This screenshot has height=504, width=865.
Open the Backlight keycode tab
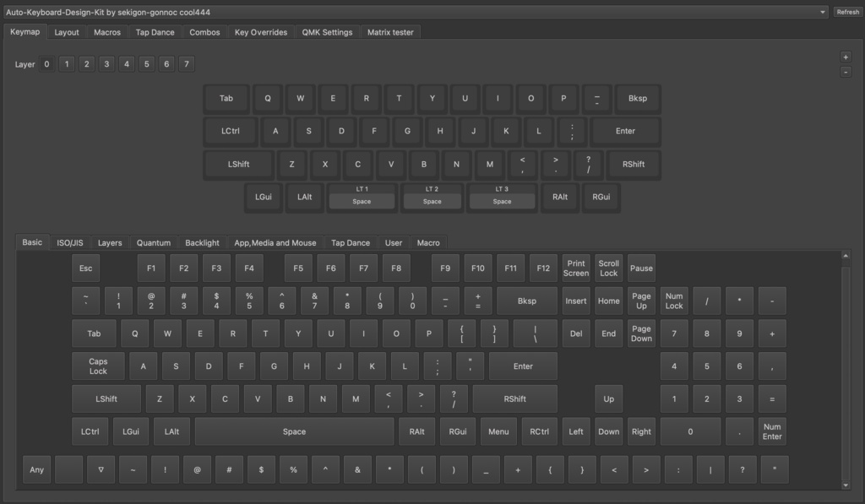pos(202,242)
